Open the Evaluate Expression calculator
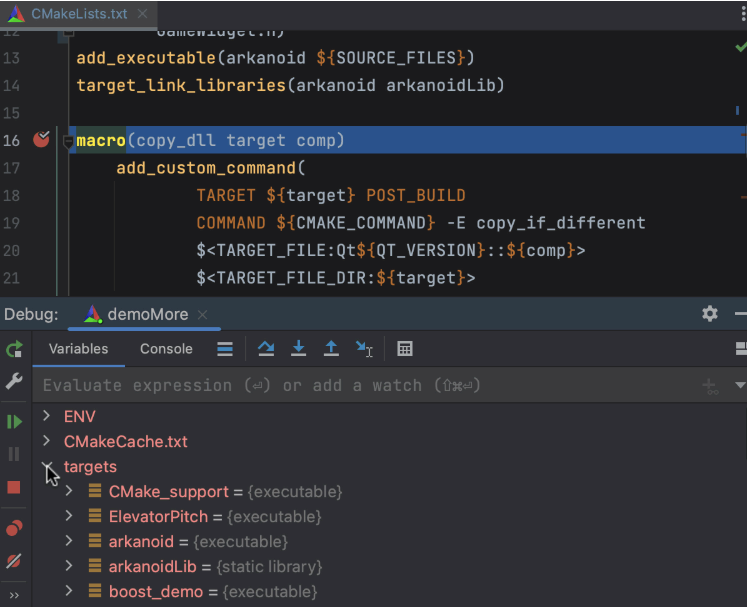The height and width of the screenshot is (607, 747). coord(405,349)
